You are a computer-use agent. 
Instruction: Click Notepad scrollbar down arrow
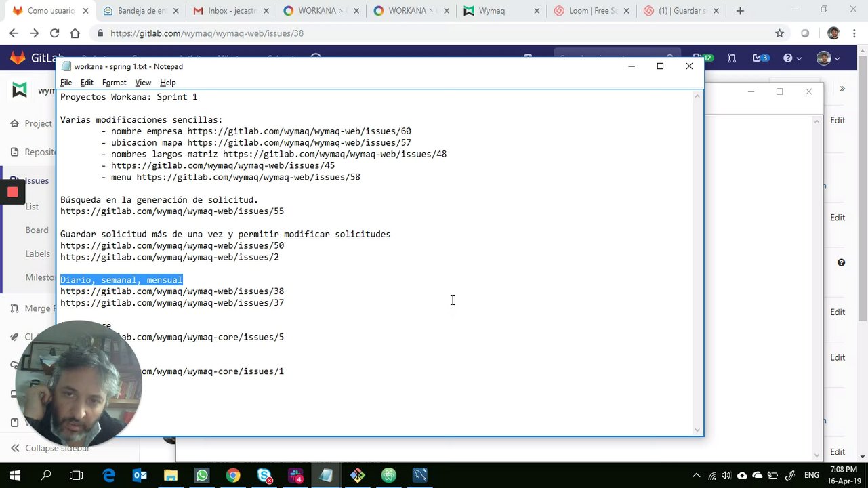point(697,430)
